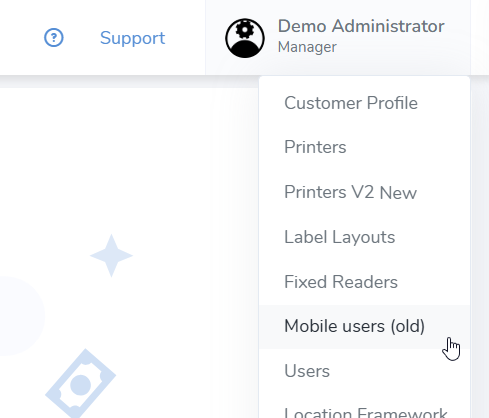Open the Printers menu item
The height and width of the screenshot is (418, 489).
click(x=364, y=147)
